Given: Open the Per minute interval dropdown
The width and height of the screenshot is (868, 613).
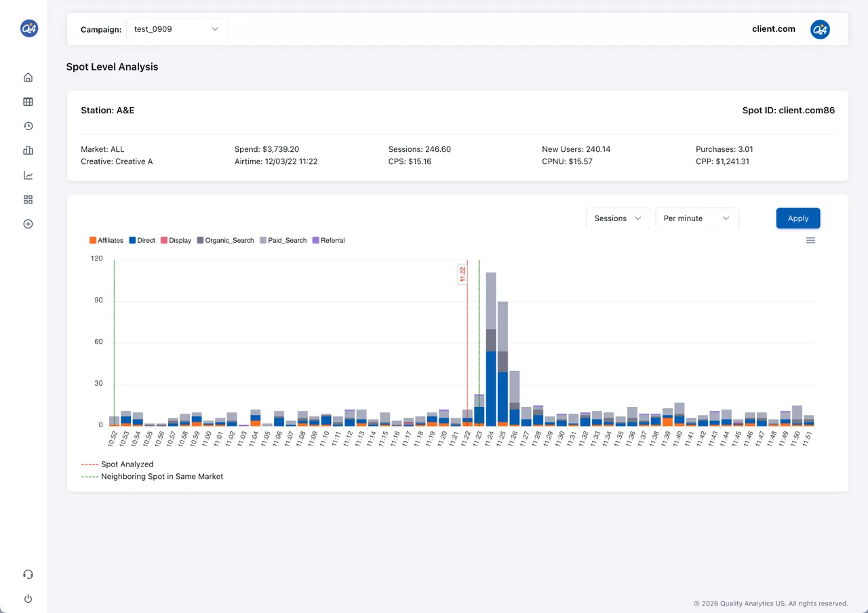Looking at the screenshot, I should (697, 218).
